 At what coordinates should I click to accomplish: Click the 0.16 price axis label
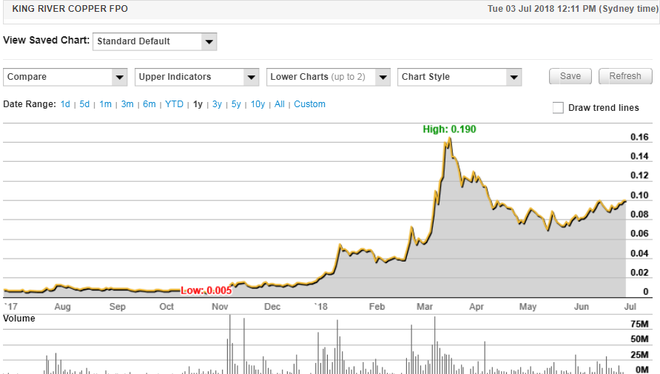[639, 137]
